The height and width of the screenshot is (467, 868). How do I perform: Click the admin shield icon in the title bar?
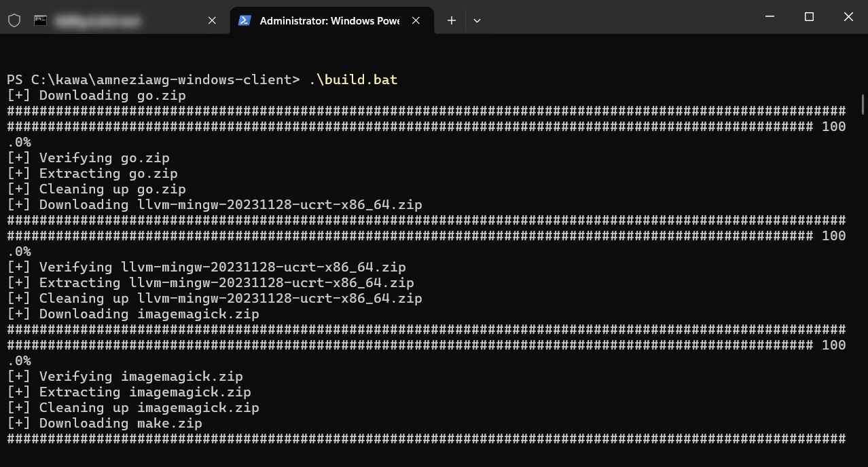coord(14,20)
